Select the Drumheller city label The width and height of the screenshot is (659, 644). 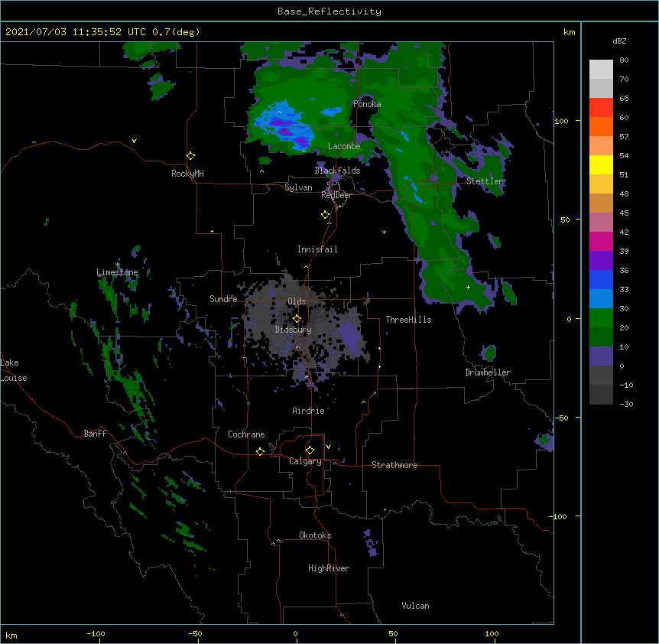click(x=488, y=372)
